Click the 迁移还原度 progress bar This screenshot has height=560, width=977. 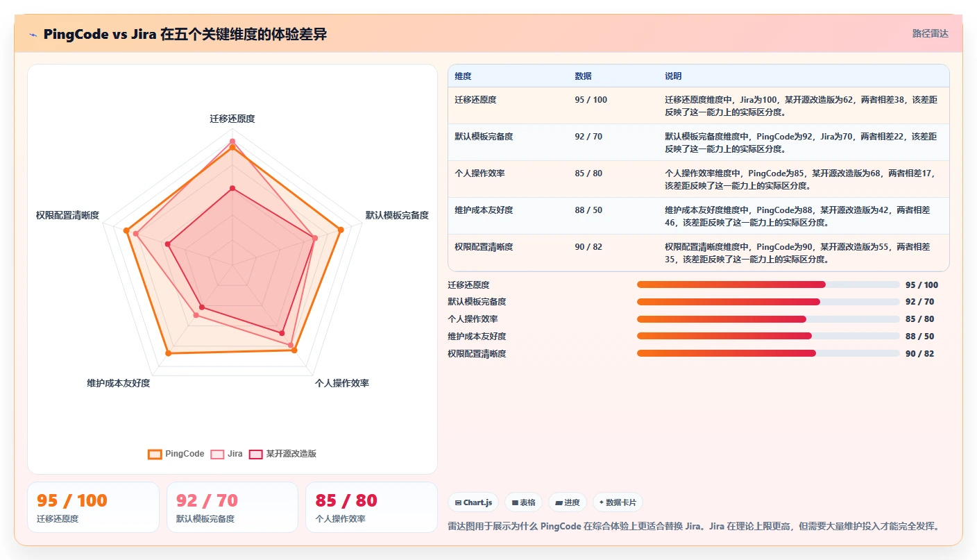[768, 285]
